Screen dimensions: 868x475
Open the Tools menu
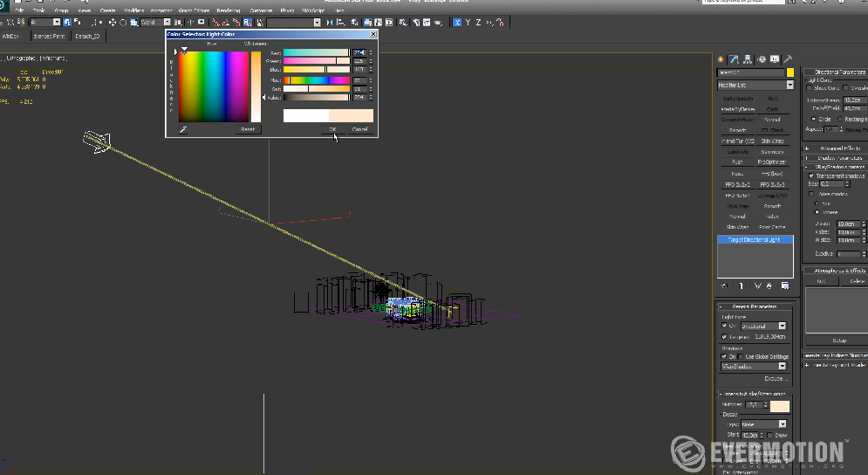point(38,10)
